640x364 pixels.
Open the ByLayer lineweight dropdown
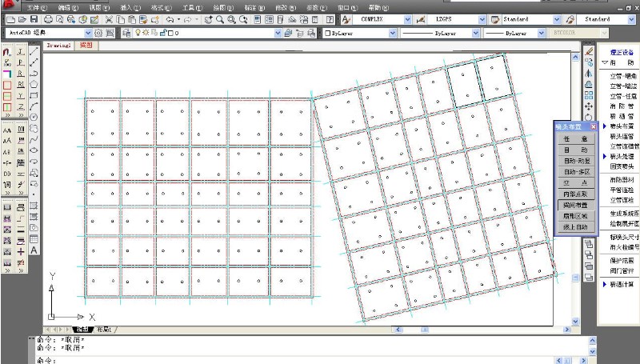(542, 33)
